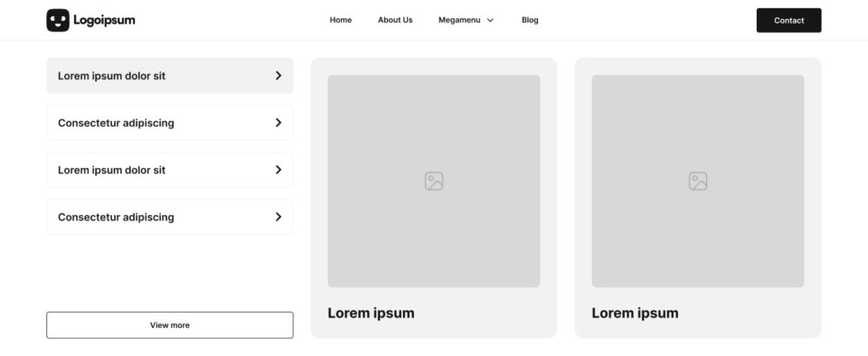Navigate to the Blog link
Image resolution: width=868 pixels, height=356 pixels.
[x=530, y=20]
